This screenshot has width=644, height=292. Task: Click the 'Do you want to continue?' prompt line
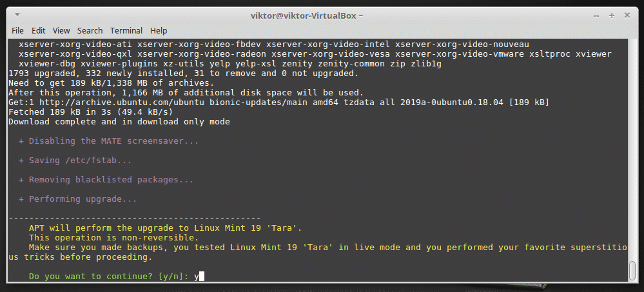click(x=110, y=277)
